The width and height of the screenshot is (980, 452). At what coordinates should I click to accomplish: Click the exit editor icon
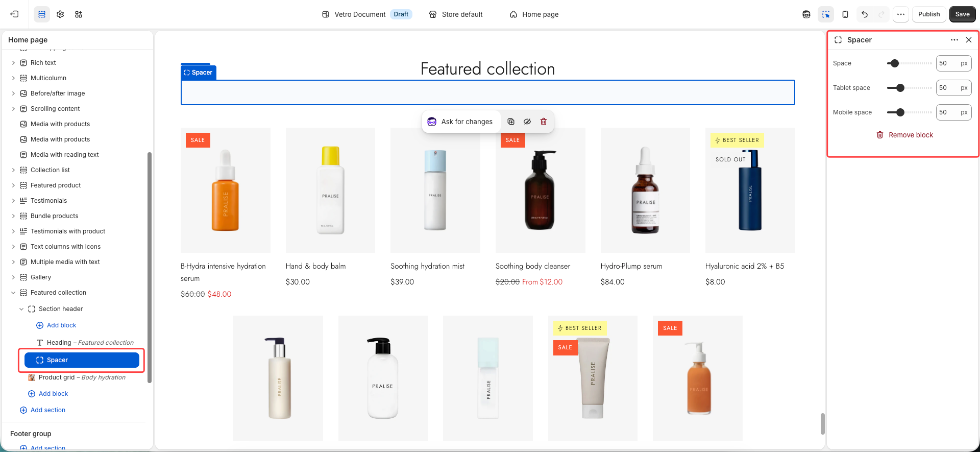pyautogui.click(x=14, y=14)
